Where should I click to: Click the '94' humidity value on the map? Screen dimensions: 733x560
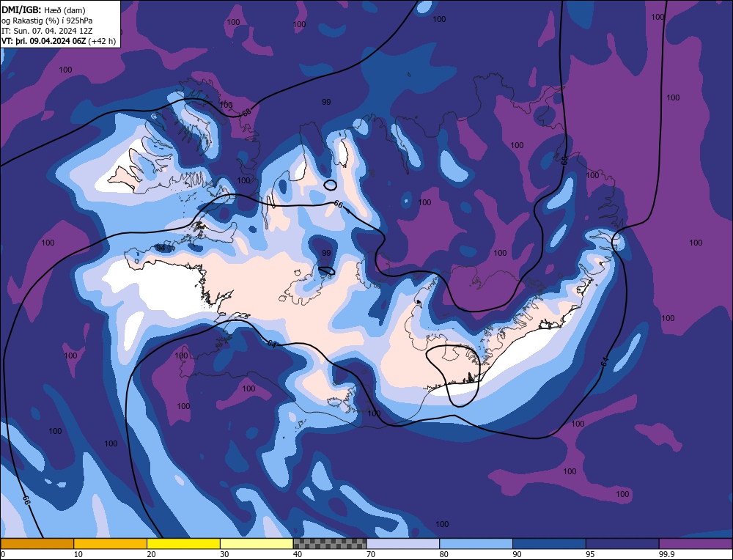point(161,248)
